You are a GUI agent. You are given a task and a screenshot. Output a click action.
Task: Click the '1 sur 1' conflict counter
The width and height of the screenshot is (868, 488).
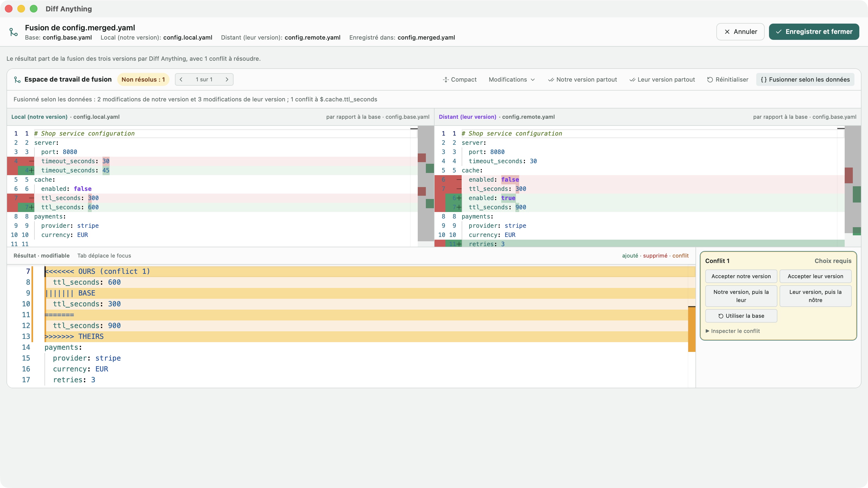(x=204, y=79)
